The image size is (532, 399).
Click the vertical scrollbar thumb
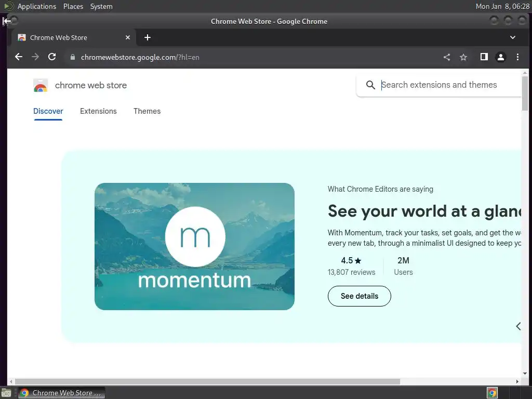525,94
